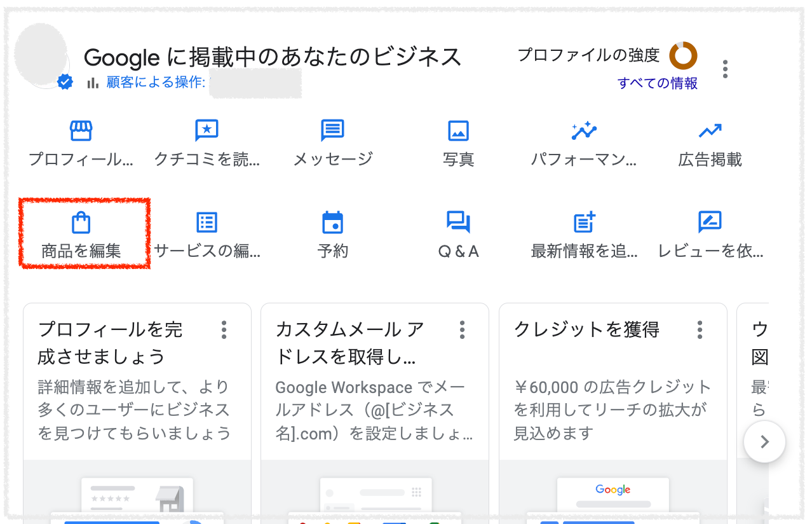Screen dimensions: 812x524
Task: Open the top-right three-dot overflow menu
Action: pyautogui.click(x=725, y=69)
